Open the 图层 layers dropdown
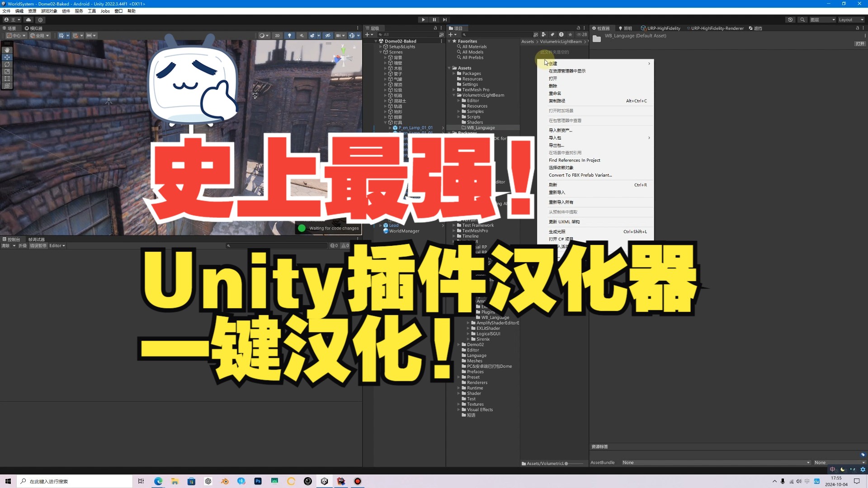The image size is (868, 488). (x=822, y=19)
